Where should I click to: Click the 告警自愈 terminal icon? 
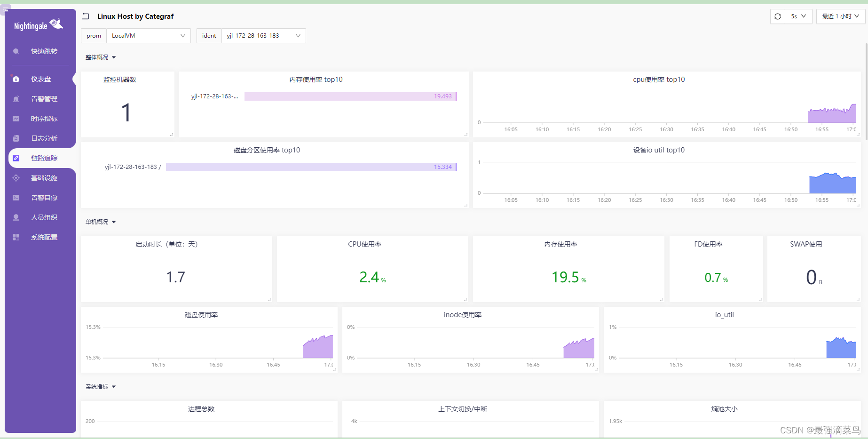click(16, 198)
